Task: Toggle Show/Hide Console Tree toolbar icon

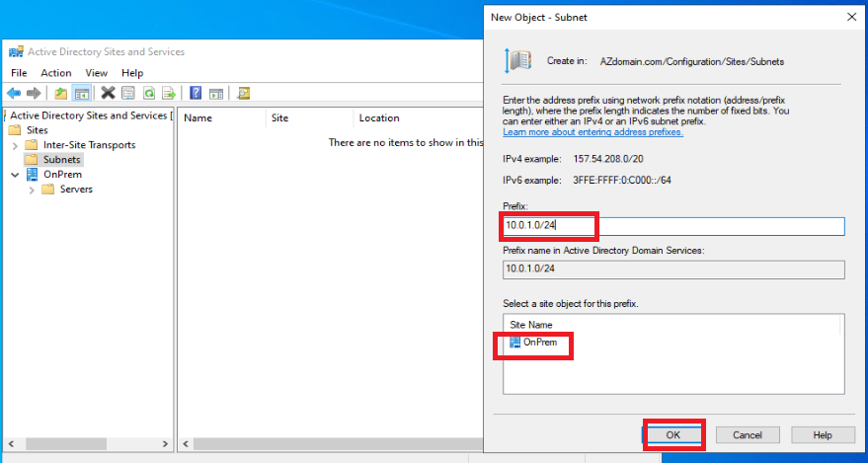Action: pos(82,93)
